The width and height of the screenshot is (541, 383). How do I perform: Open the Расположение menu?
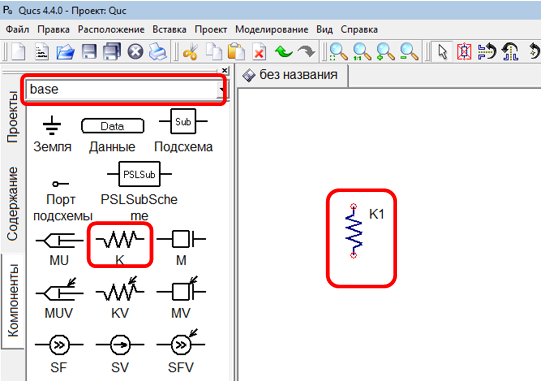pyautogui.click(x=111, y=30)
